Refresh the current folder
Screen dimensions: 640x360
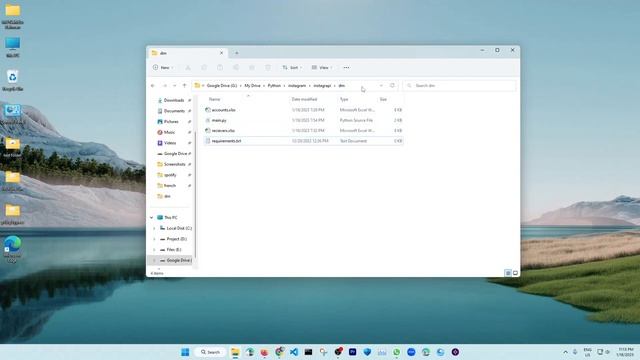coord(392,86)
